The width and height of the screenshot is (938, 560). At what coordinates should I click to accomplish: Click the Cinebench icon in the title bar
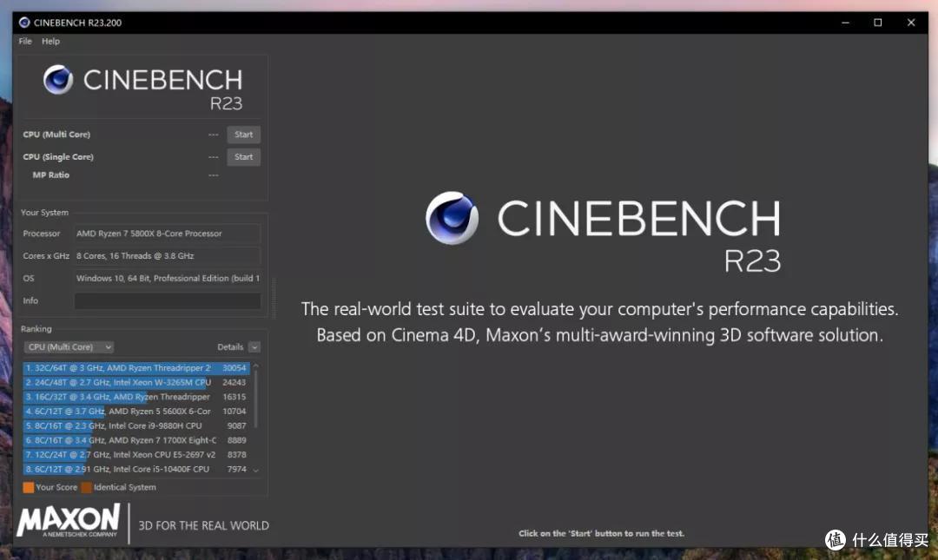click(24, 23)
